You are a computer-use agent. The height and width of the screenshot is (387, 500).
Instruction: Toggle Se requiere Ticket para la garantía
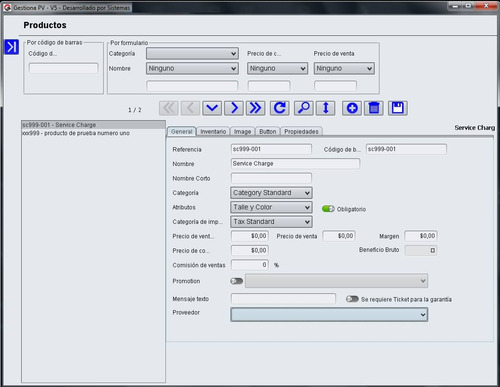click(x=352, y=299)
